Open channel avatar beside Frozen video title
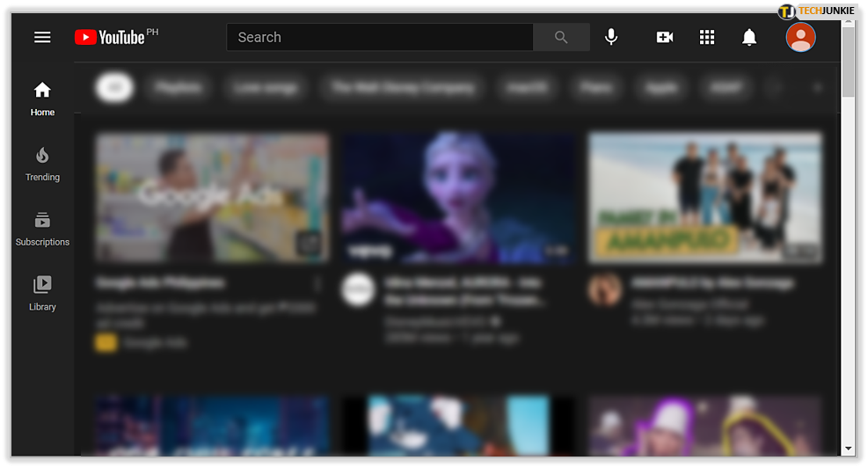Image resolution: width=868 pixels, height=468 pixels. (358, 289)
